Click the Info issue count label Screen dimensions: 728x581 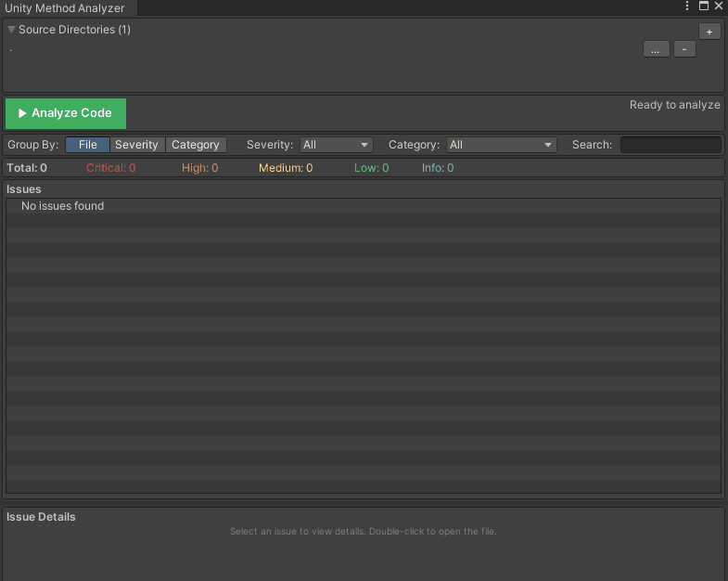pyautogui.click(x=438, y=168)
